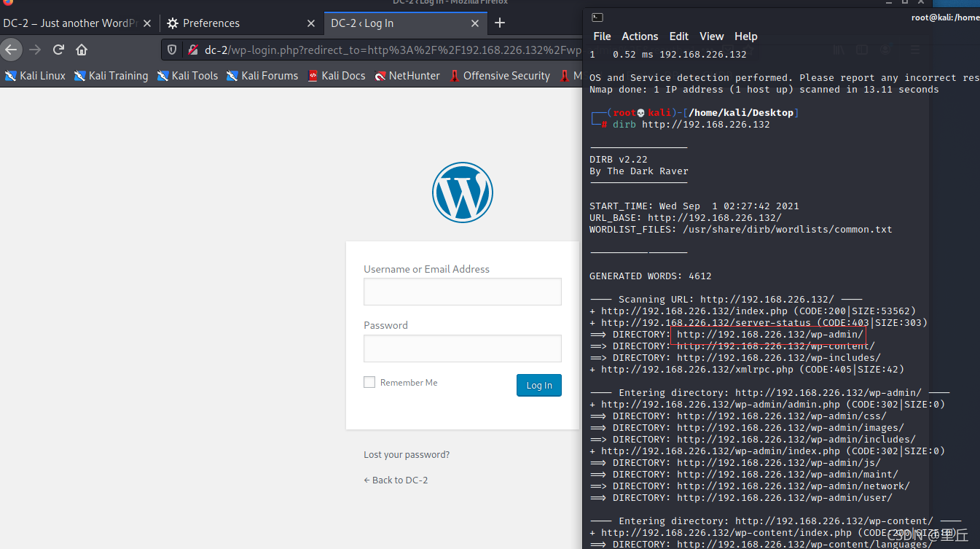Click the wp-includes/ directory line in terminal
Viewport: 980px width, 549px height.
(735, 357)
